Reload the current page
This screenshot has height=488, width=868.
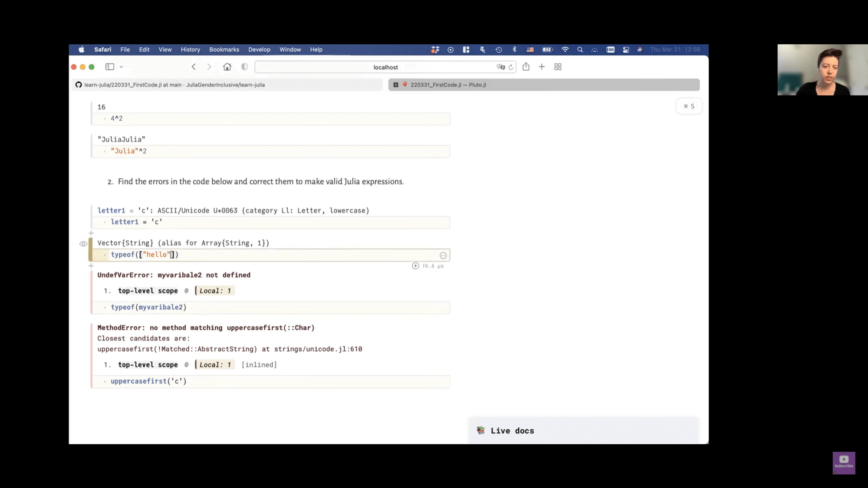point(511,67)
